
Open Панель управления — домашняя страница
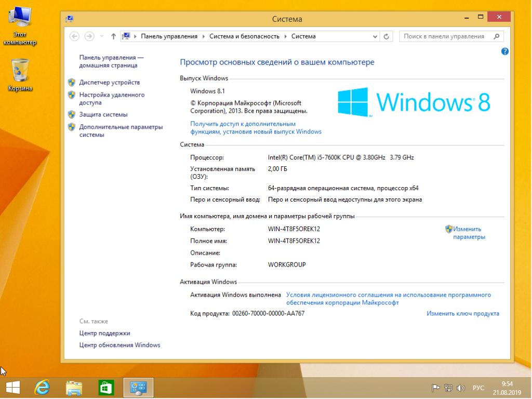[111, 61]
